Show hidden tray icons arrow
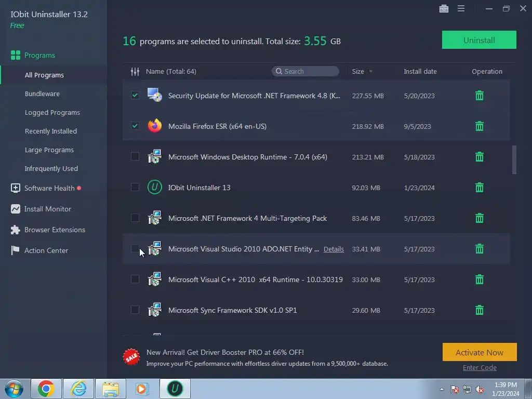Image resolution: width=532 pixels, height=399 pixels. [x=442, y=390]
